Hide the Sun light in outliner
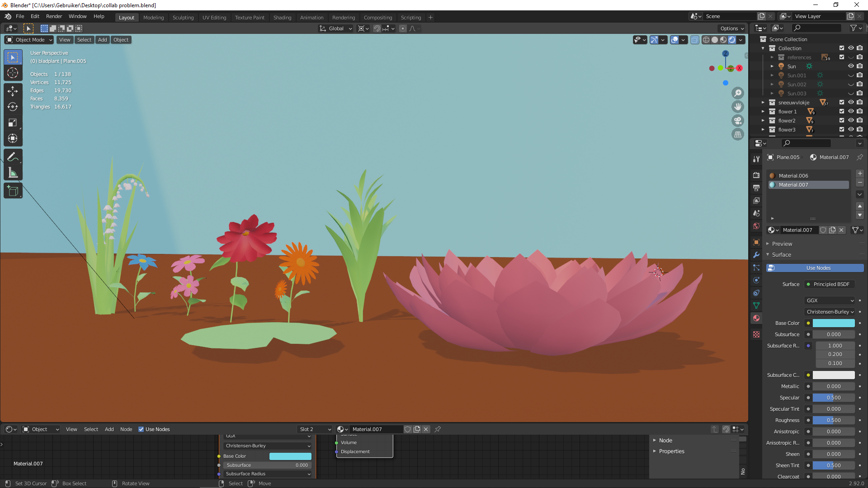Viewport: 868px width, 488px height. coord(851,66)
